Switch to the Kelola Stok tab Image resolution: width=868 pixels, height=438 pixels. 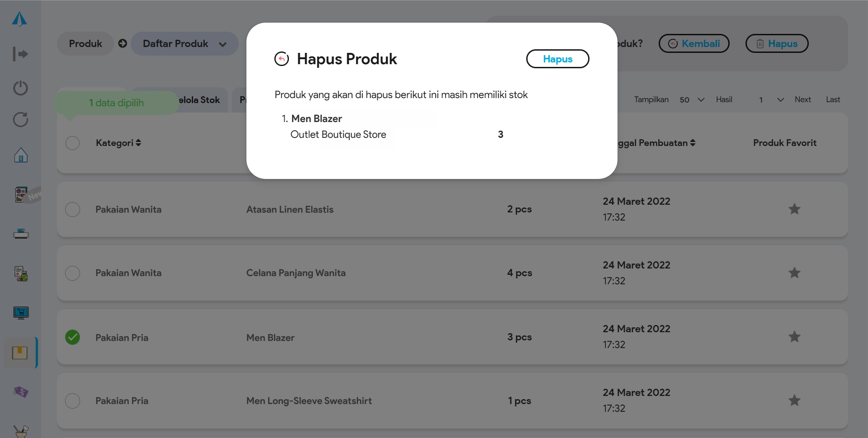[199, 100]
